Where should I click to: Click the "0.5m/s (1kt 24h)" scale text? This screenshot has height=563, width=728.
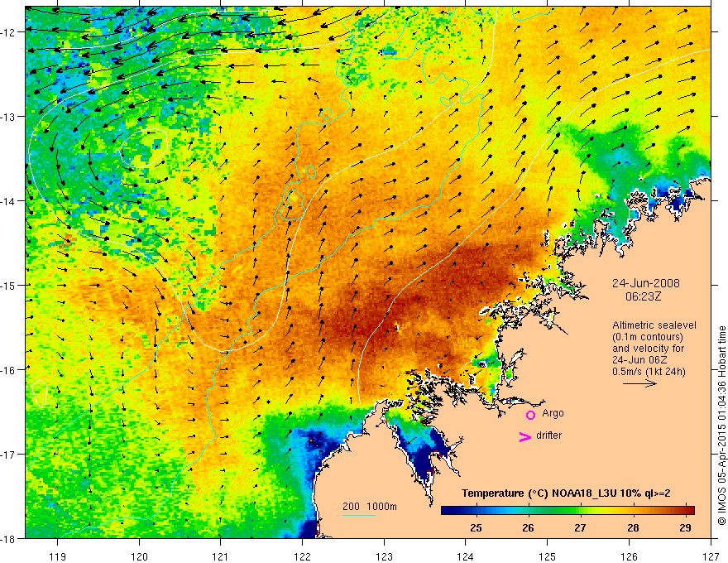(649, 372)
